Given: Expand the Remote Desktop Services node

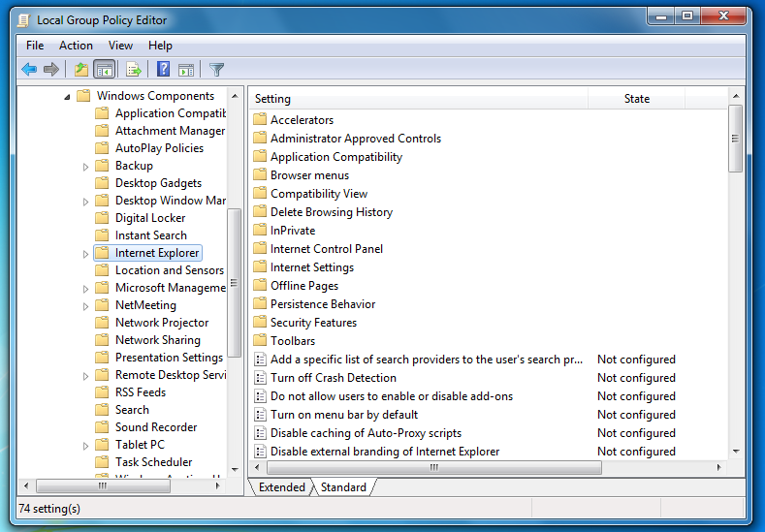Looking at the screenshot, I should pyautogui.click(x=85, y=376).
